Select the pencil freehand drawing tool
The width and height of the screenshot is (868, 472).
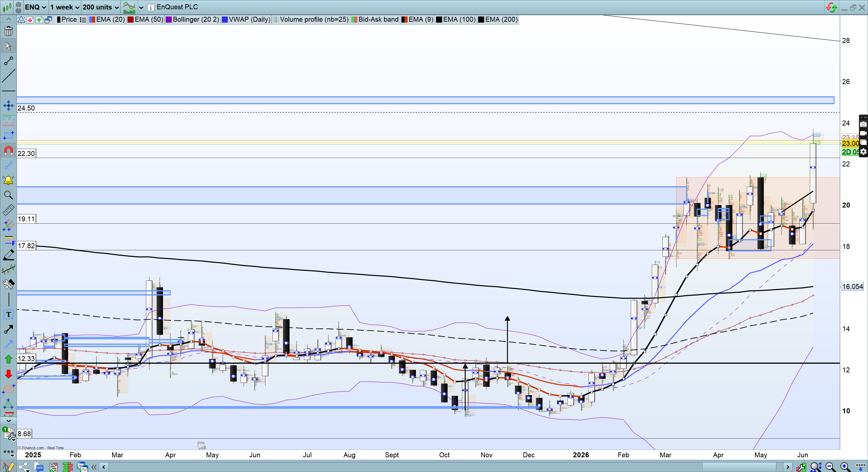pos(8,255)
